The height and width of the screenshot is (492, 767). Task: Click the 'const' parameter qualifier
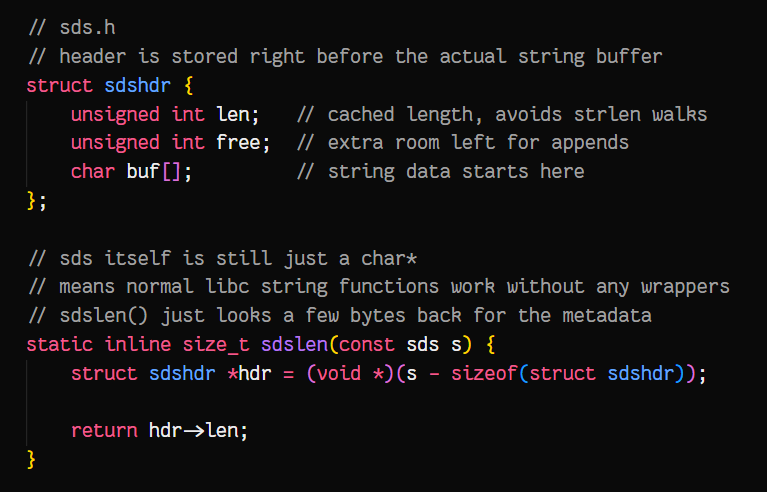[366, 345]
